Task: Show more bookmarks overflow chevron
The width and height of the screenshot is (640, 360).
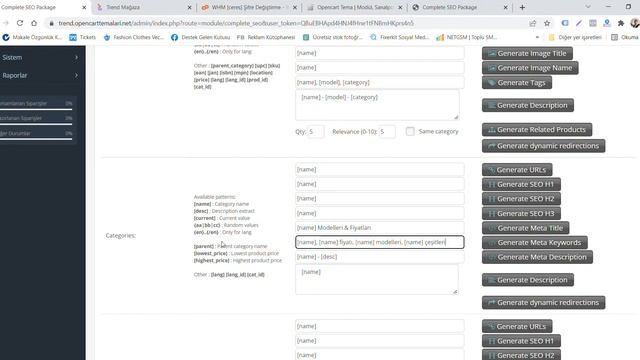Action: coord(537,37)
